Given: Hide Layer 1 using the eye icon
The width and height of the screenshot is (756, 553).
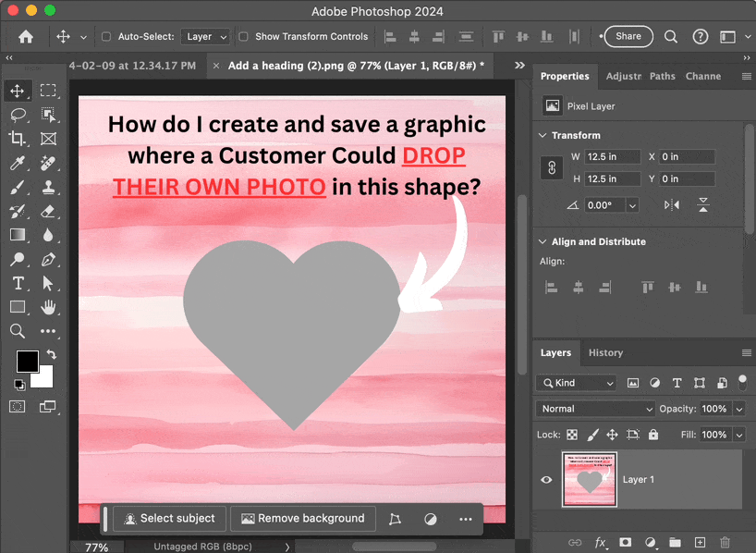Looking at the screenshot, I should click(x=546, y=480).
